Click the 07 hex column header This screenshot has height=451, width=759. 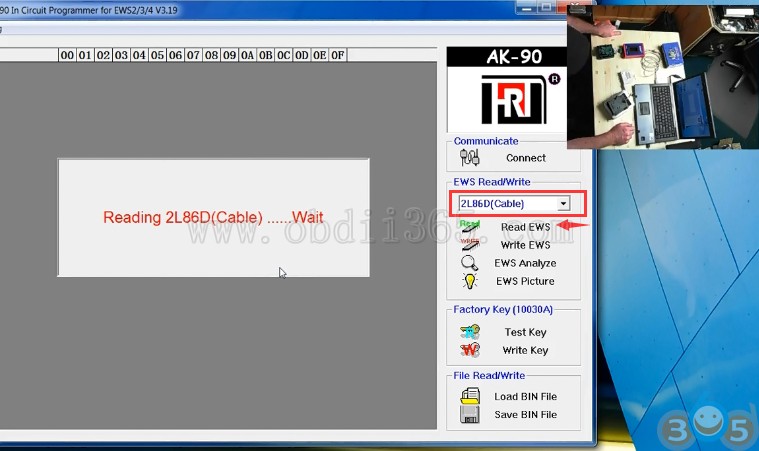193,55
